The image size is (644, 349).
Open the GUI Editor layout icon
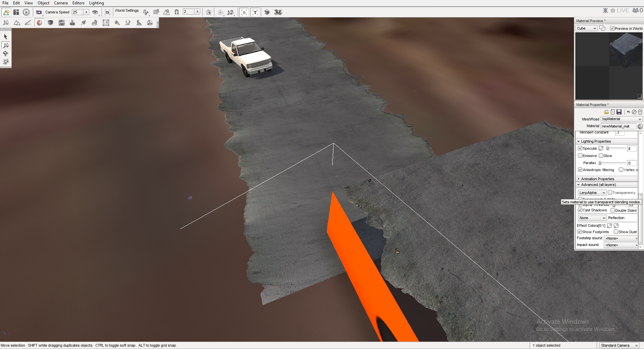[16, 12]
